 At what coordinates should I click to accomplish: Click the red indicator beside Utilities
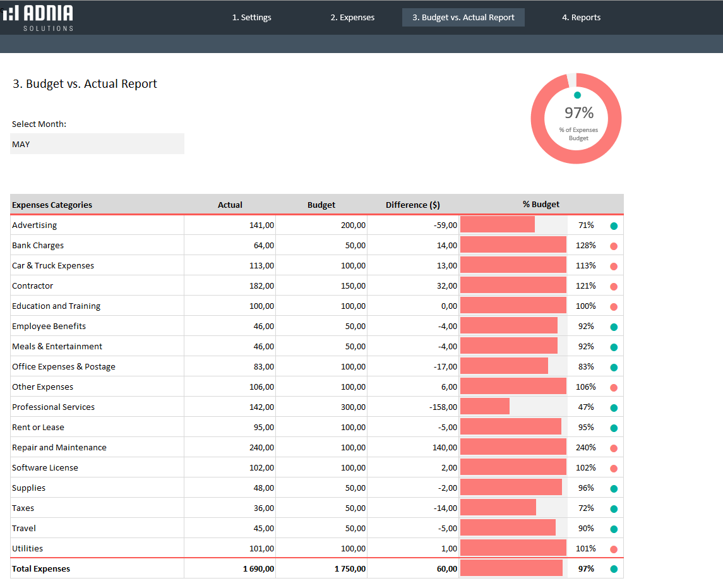pyautogui.click(x=613, y=548)
